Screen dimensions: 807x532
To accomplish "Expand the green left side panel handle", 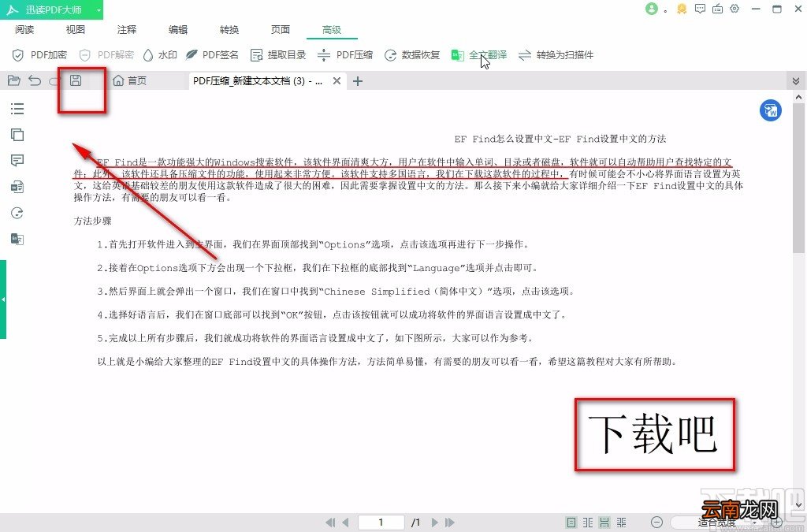I will (x=3, y=299).
